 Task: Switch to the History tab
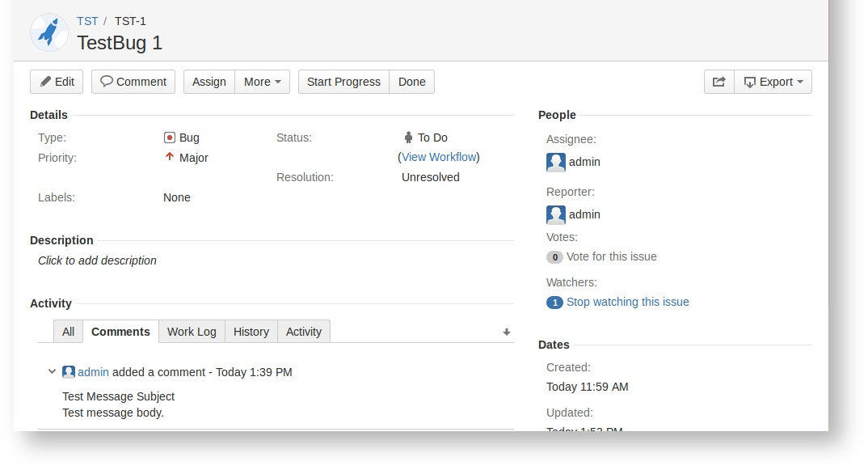click(x=251, y=331)
